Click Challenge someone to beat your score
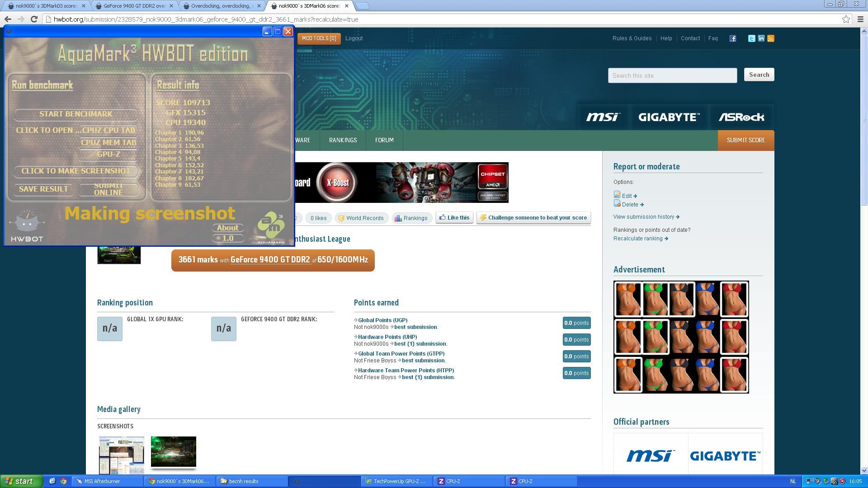This screenshot has width=868, height=488. coord(533,218)
